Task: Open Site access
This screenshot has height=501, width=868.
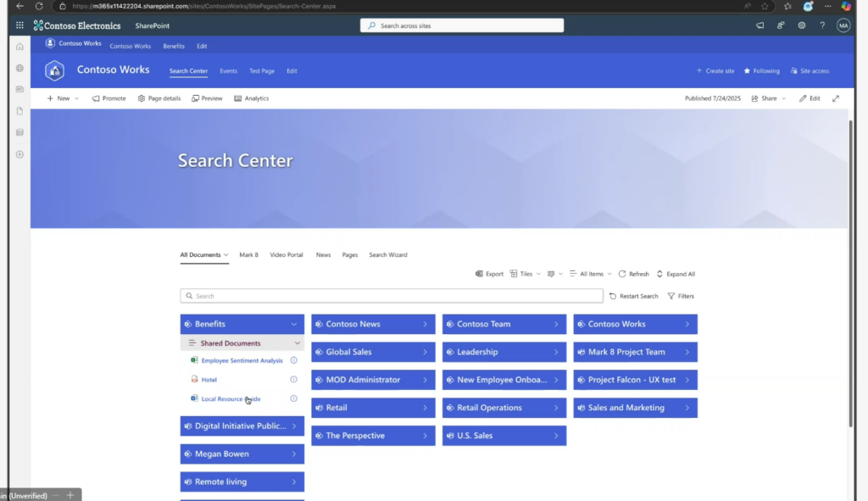Action: 810,71
